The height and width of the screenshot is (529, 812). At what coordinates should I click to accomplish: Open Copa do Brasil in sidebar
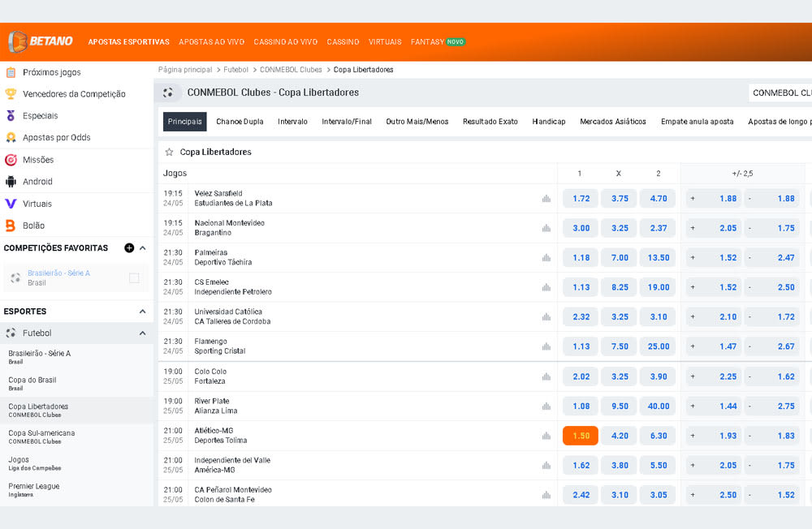point(76,384)
